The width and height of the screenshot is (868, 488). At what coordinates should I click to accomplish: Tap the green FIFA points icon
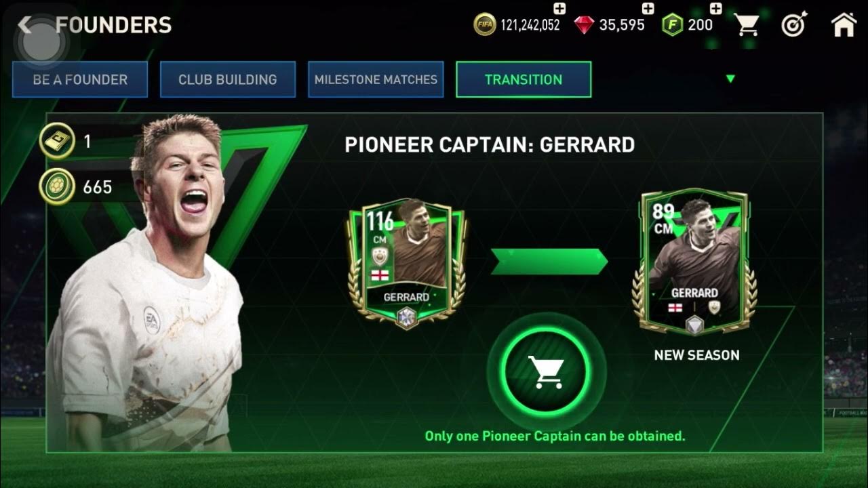click(x=671, y=26)
